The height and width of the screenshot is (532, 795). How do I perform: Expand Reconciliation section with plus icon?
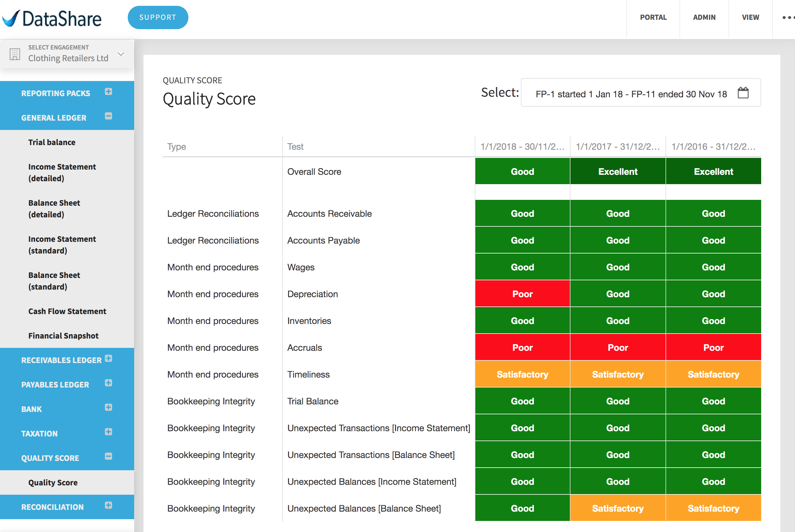click(108, 505)
